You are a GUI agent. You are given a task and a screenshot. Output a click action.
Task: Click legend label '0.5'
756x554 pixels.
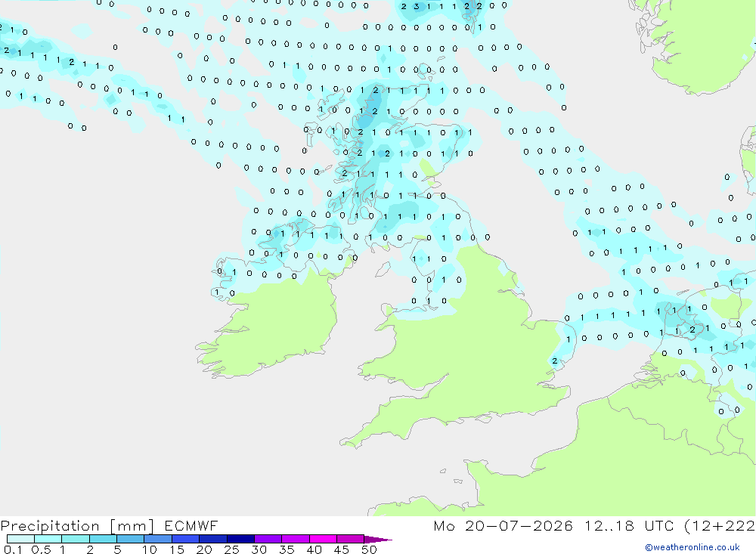point(41,549)
